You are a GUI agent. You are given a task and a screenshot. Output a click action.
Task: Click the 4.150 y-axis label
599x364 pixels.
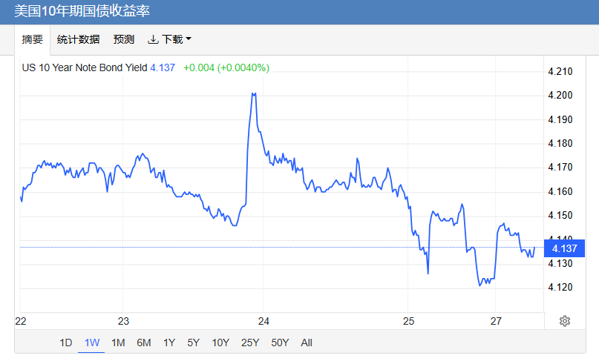point(560,215)
